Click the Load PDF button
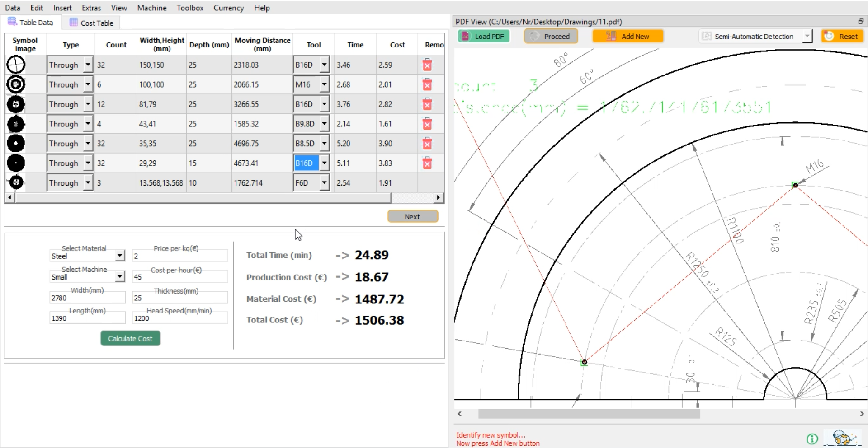868x448 pixels. click(x=484, y=37)
